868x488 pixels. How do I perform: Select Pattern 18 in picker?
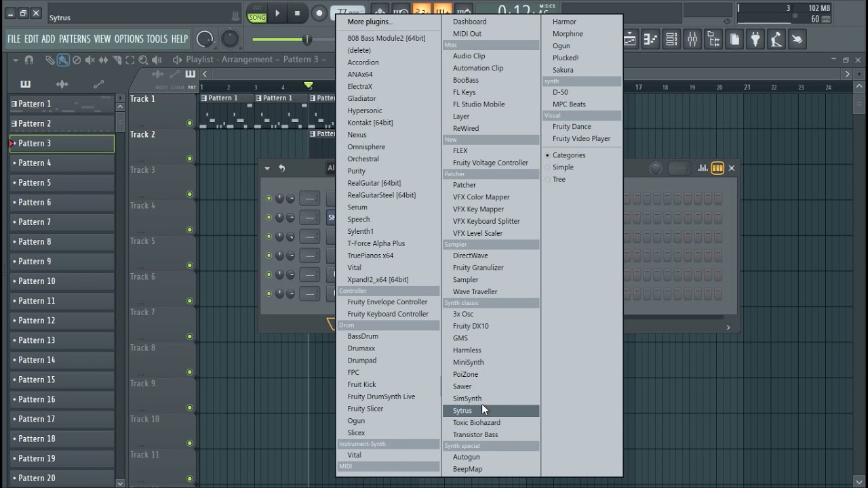click(62, 439)
